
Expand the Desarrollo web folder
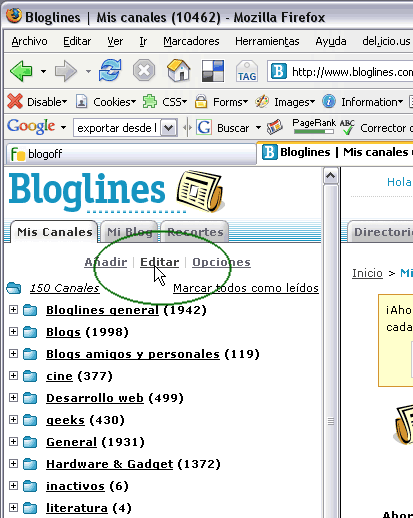click(13, 397)
